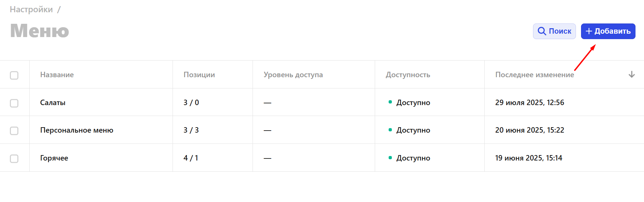Check the Персональное меню row checkbox
644x202 pixels.
coord(14,131)
